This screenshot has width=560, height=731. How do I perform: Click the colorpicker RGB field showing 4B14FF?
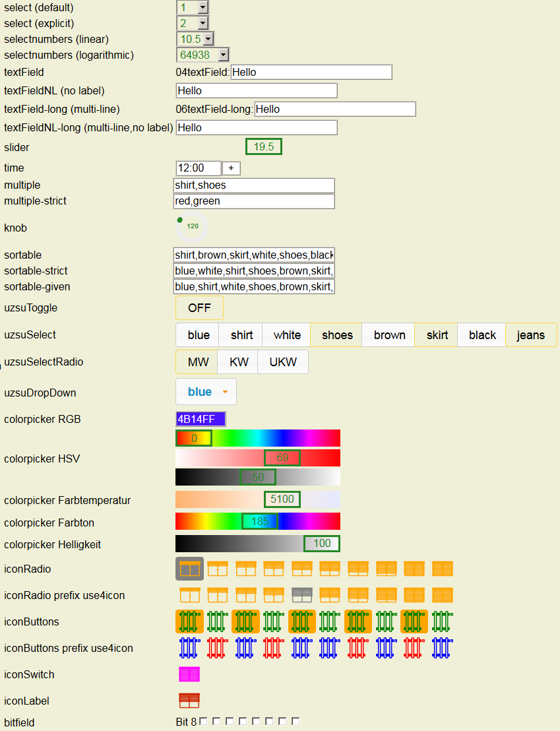coord(201,420)
